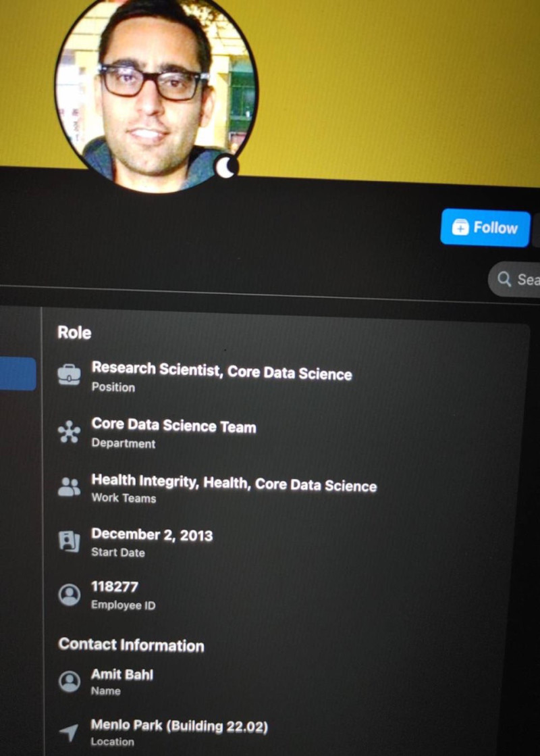Click the Work Teams people icon

[70, 486]
